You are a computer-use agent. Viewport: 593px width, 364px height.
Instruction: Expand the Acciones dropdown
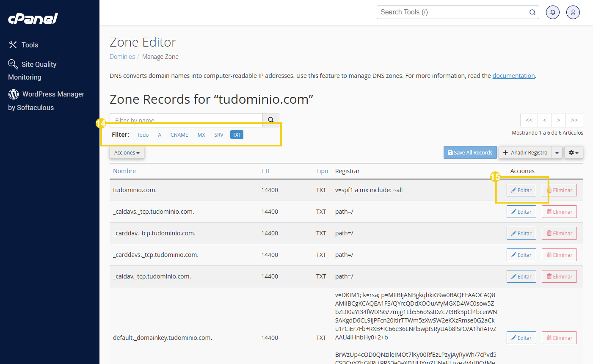pyautogui.click(x=127, y=152)
